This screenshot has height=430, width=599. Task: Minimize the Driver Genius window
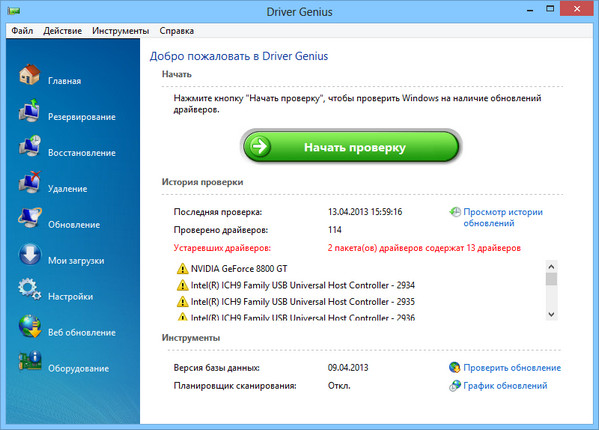tap(530, 10)
